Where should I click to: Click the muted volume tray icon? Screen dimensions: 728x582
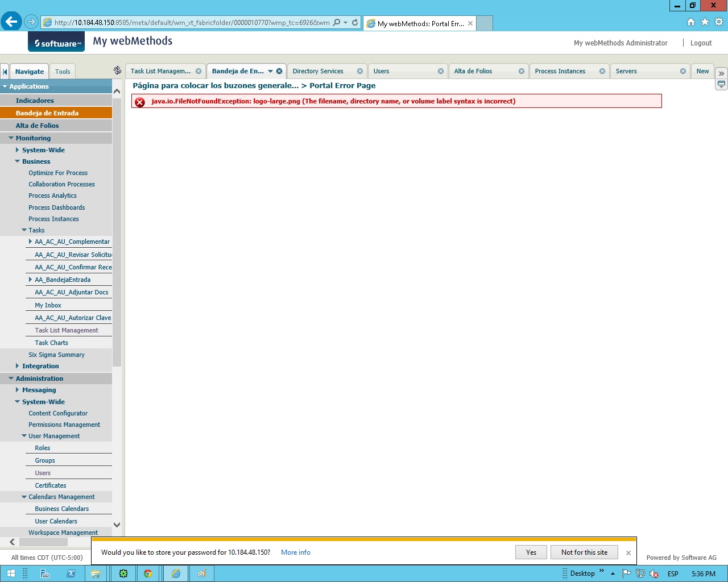654,573
